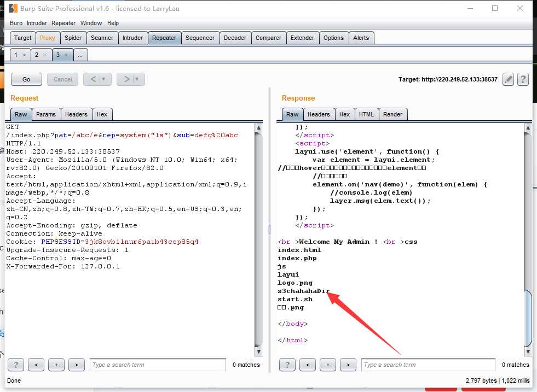Switch to the Spider tab

coord(73,38)
